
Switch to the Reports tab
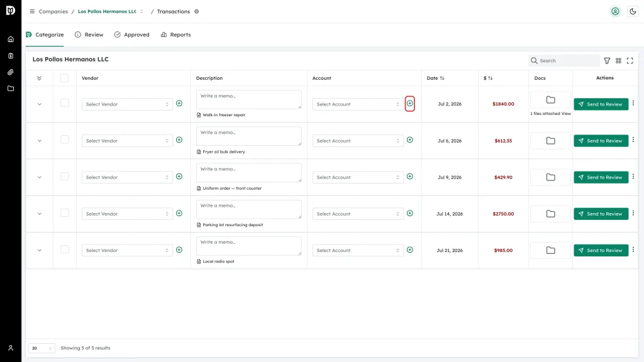click(x=176, y=35)
